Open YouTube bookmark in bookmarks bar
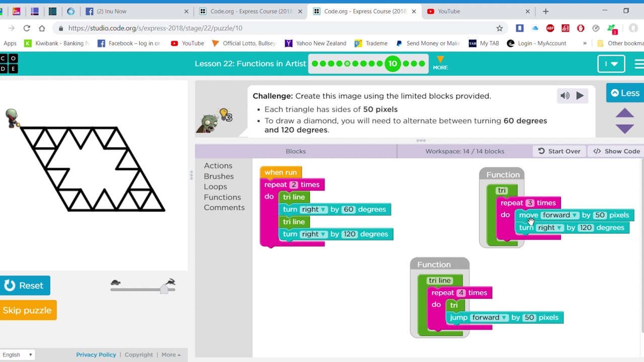 coord(187,43)
